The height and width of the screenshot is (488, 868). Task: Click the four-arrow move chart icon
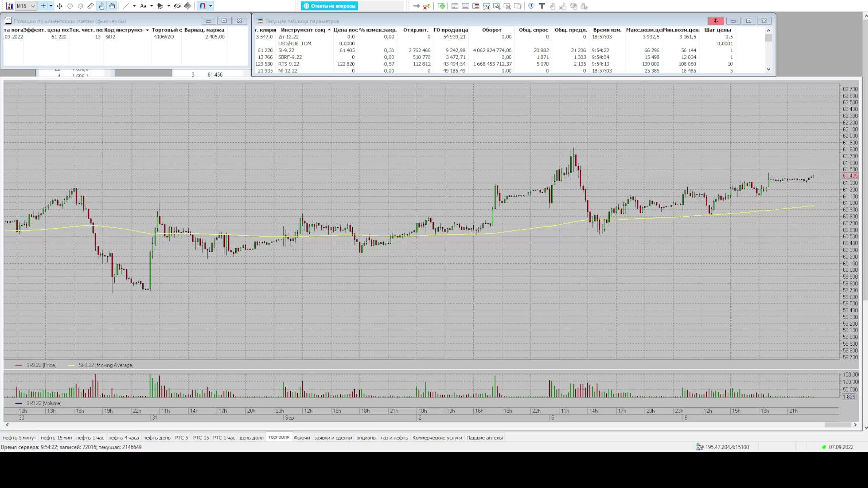coord(60,6)
